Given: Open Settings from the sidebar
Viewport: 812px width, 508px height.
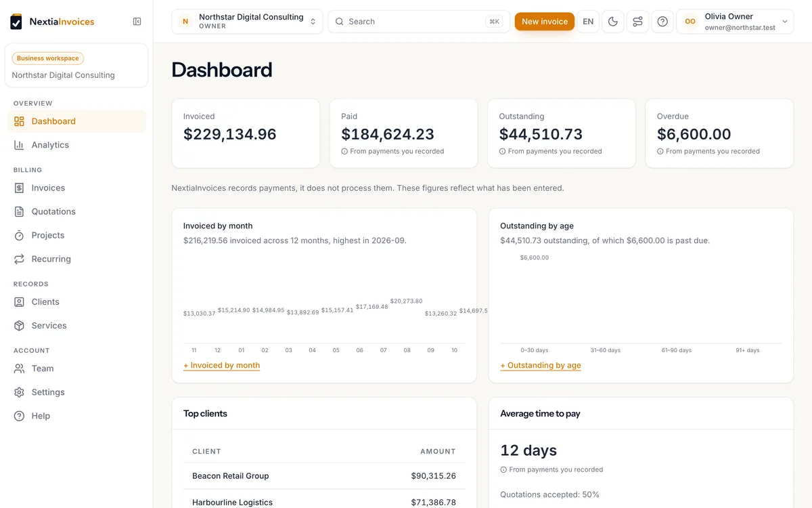Looking at the screenshot, I should (x=76, y=392).
